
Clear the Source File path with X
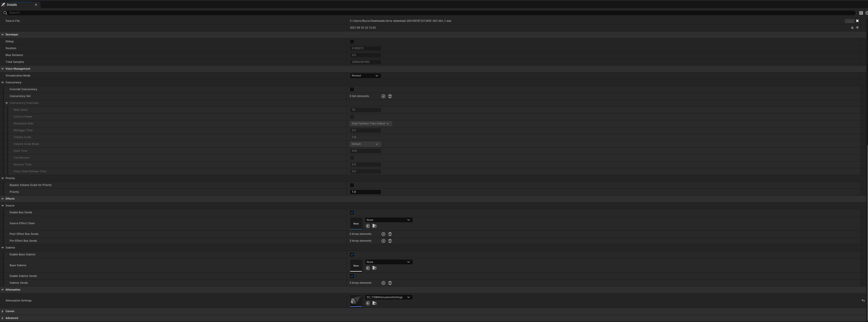857,21
